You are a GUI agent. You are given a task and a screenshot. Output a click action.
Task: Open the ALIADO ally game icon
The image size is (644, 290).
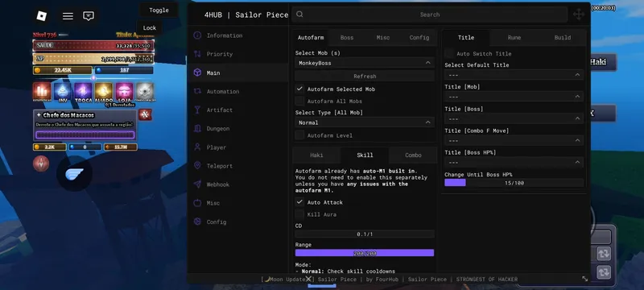click(x=104, y=92)
